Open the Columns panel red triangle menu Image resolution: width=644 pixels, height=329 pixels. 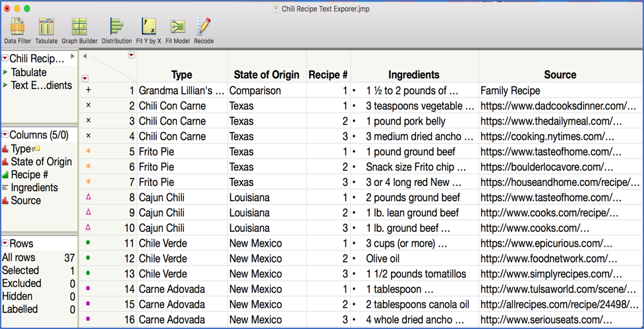point(5,135)
